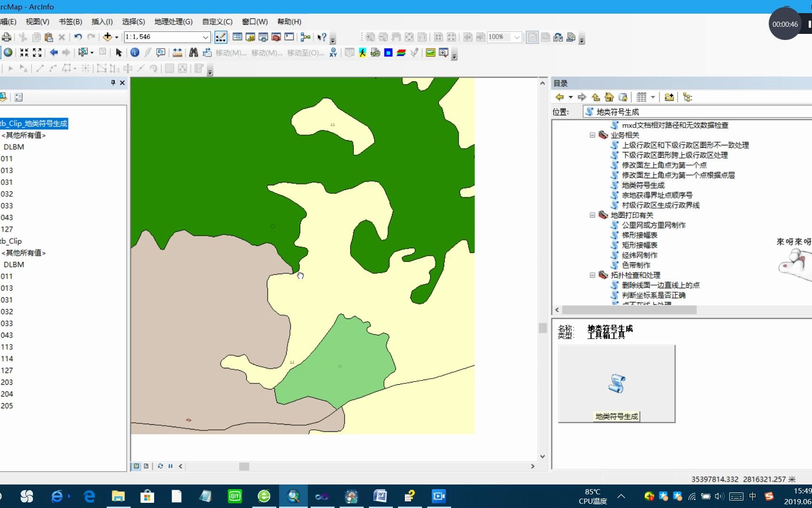Click the Catalog back navigation arrow
This screenshot has height=508, width=812.
click(561, 97)
